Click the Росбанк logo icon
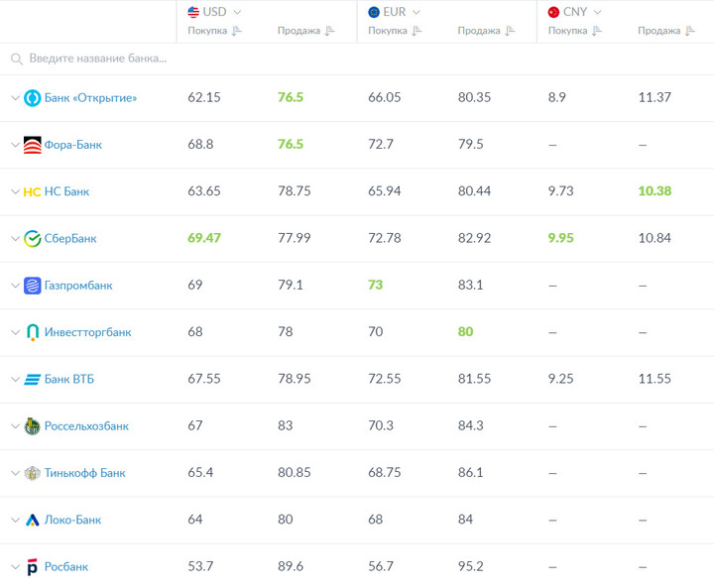 33,567
